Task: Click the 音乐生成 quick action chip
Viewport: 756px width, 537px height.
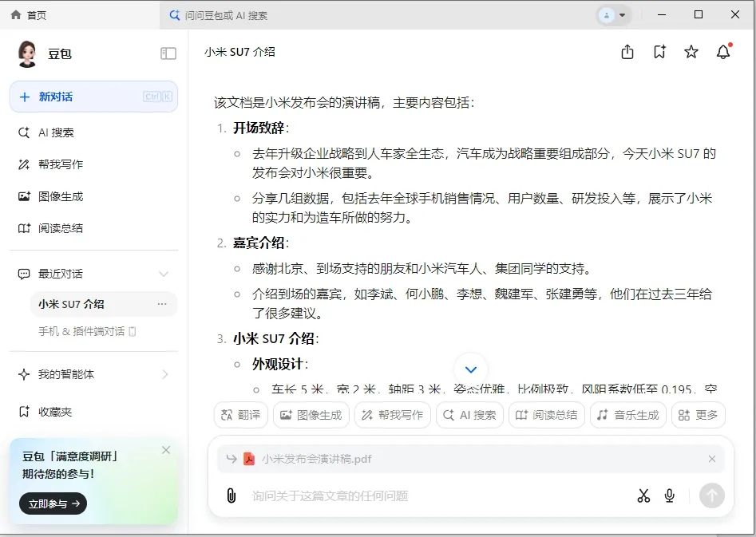Action: click(x=628, y=415)
